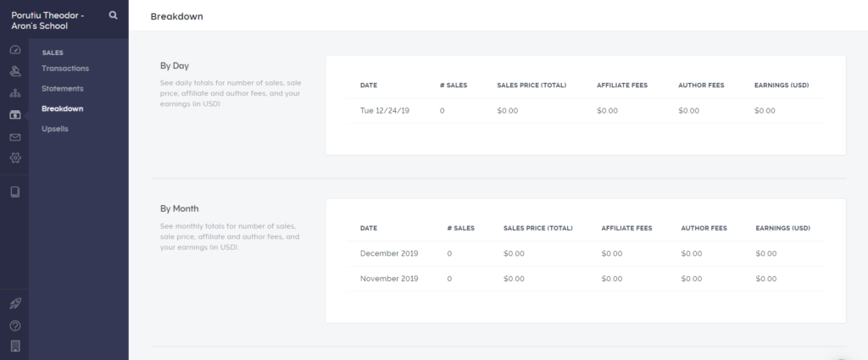Screen dimensions: 868x360
Task: Open the Emails envelope icon in sidebar
Action: (x=15, y=137)
